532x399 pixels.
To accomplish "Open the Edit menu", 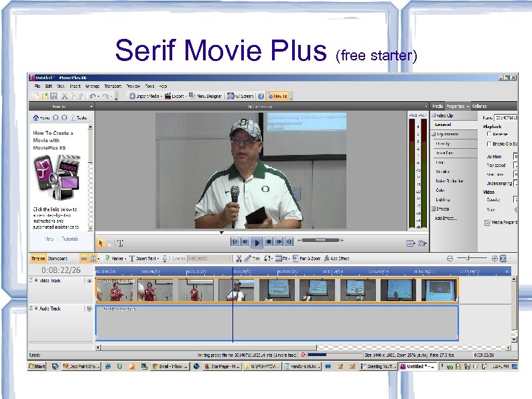I will (x=48, y=87).
